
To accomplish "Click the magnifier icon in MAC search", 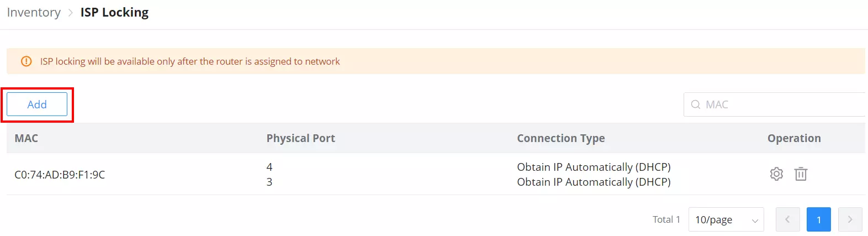I will 696,104.
